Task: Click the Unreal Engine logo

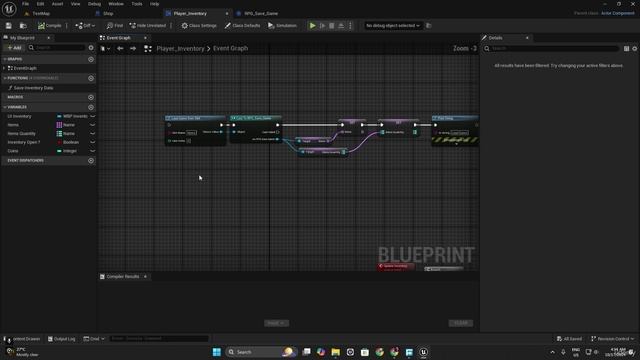Action: [9, 9]
